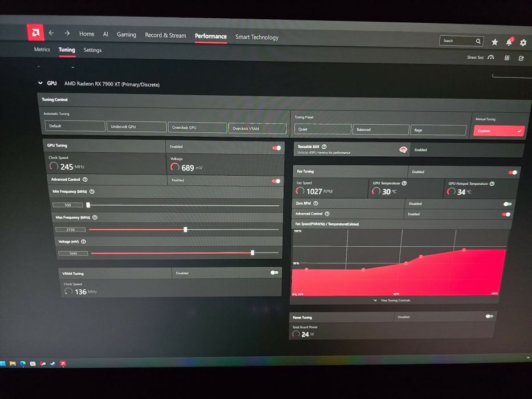Toggle Zero RPM switch
Image resolution: width=532 pixels, height=399 pixels.
(x=507, y=204)
